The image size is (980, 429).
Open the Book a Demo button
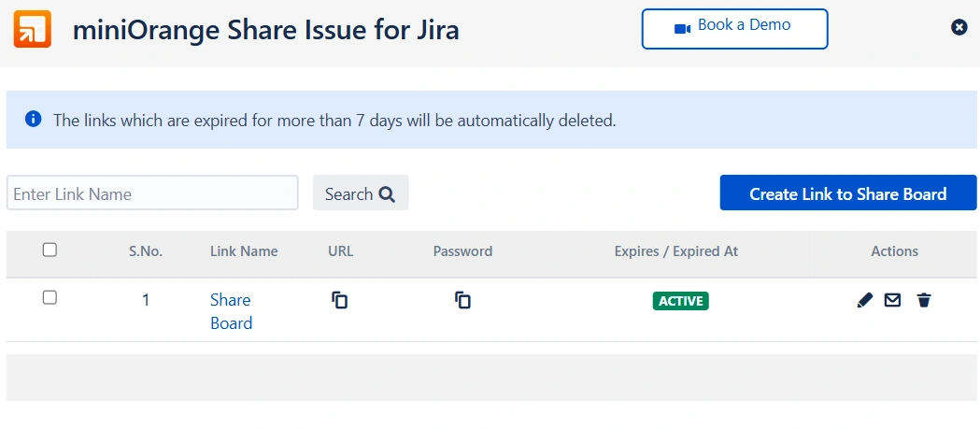pos(734,29)
